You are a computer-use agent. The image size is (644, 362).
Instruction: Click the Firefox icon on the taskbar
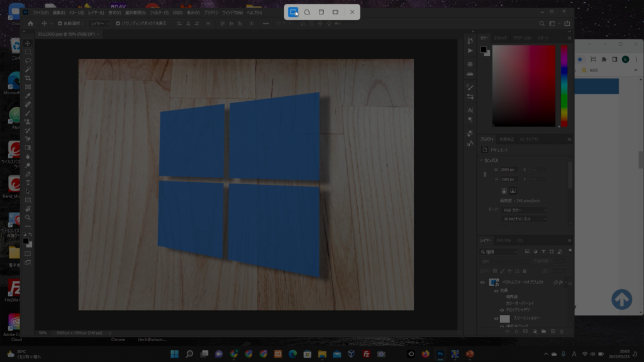click(426, 354)
